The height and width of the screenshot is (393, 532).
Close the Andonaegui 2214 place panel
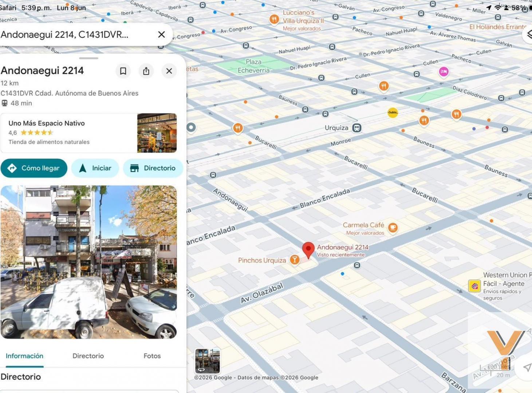tap(169, 71)
